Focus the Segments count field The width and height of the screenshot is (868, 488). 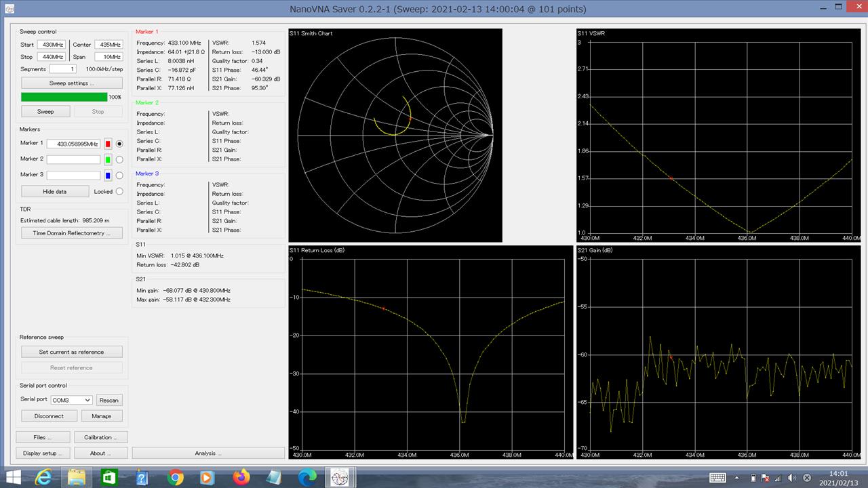(62, 69)
